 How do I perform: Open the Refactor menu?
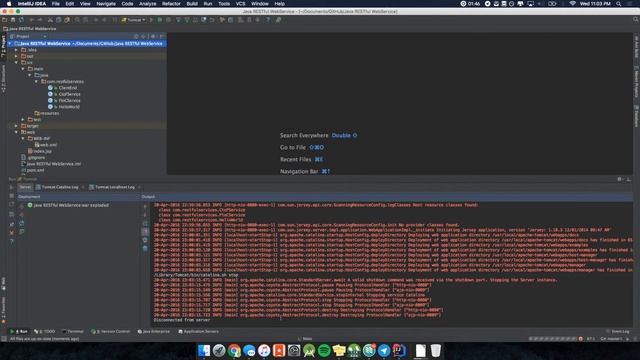click(x=171, y=4)
